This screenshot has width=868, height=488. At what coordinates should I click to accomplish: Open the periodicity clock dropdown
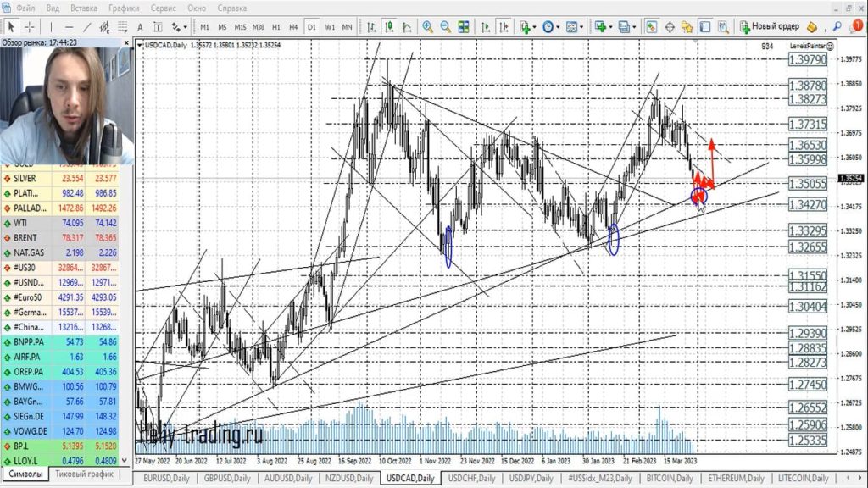coord(553,26)
